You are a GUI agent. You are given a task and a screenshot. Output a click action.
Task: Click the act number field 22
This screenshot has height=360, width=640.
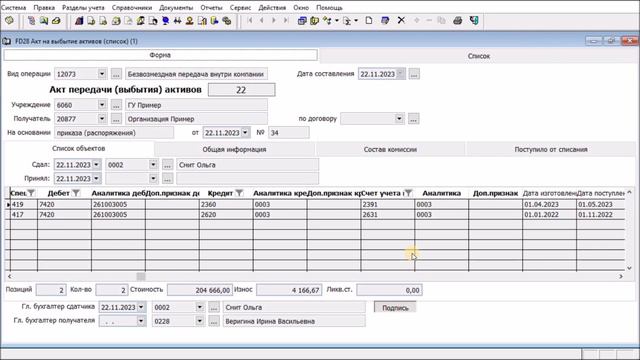tap(241, 90)
